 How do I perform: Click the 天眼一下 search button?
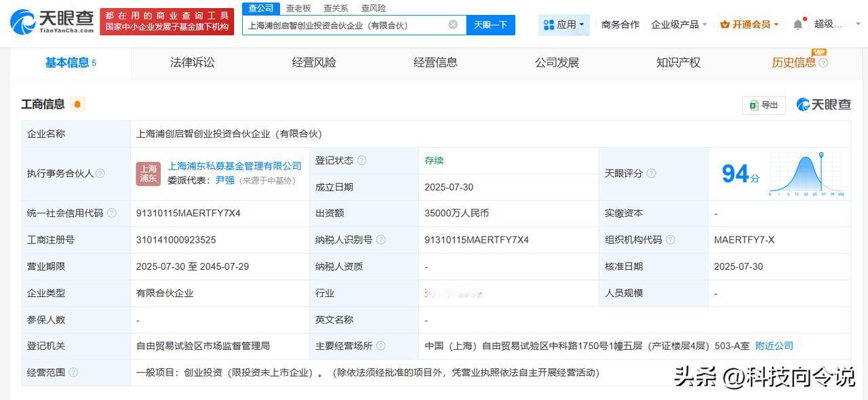click(x=490, y=25)
